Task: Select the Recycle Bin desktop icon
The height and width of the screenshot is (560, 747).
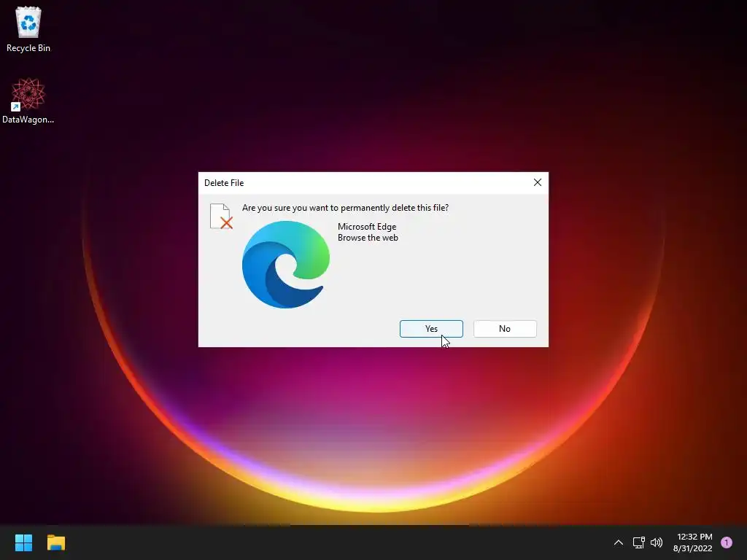Action: [28, 29]
